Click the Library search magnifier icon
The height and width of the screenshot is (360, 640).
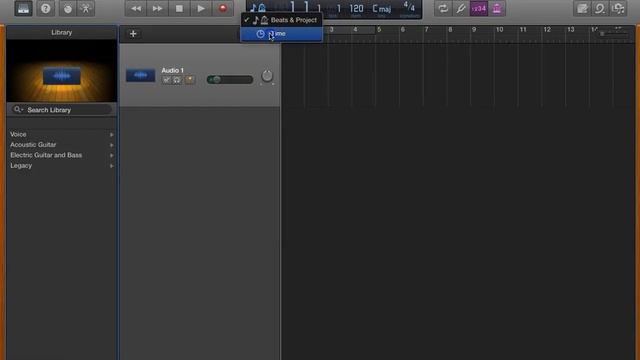18,109
